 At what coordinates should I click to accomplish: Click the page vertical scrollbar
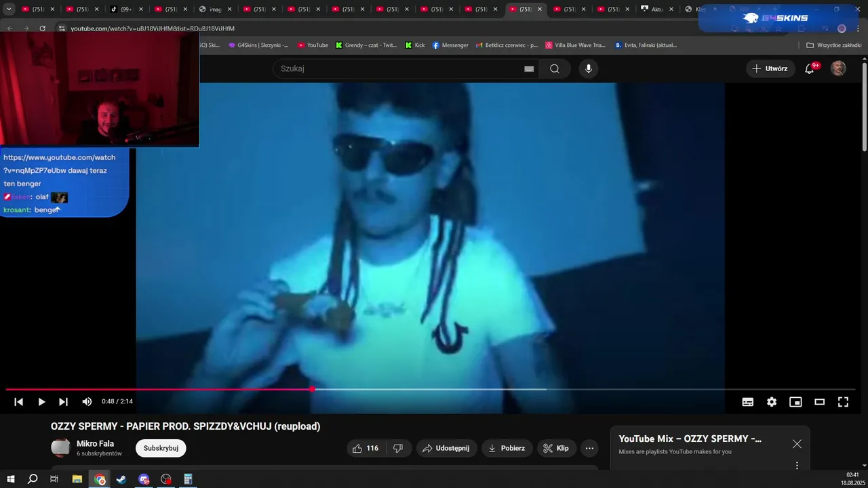tap(865, 107)
